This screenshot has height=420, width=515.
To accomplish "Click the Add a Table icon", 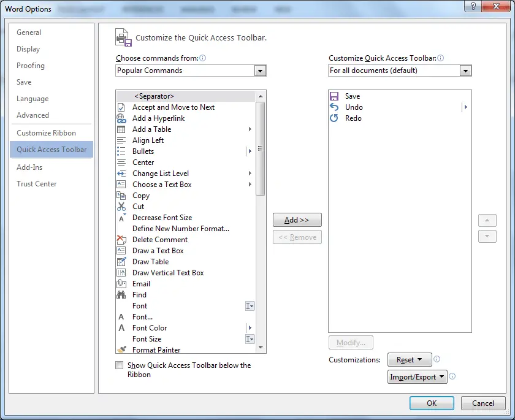I will 121,129.
